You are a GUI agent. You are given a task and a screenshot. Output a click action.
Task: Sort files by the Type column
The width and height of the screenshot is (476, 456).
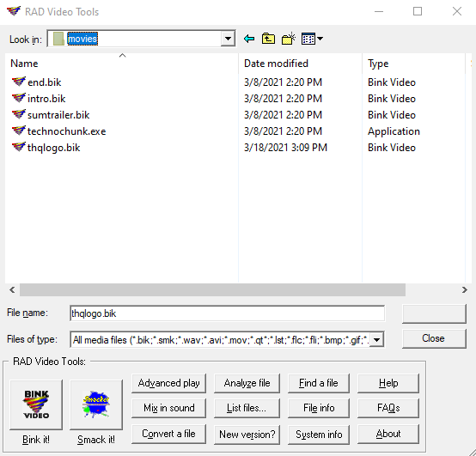(x=413, y=64)
